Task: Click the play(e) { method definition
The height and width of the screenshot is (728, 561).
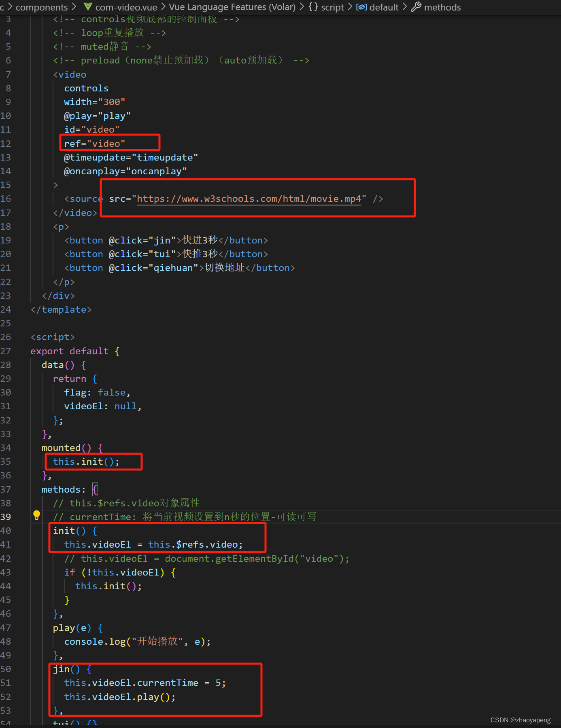Action: (78, 628)
